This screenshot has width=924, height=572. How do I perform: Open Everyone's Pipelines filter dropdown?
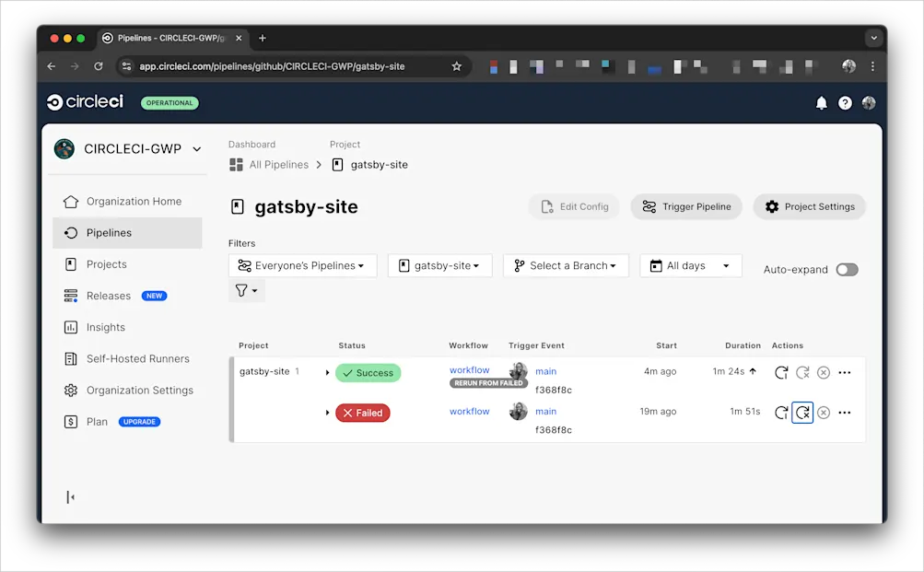click(303, 265)
